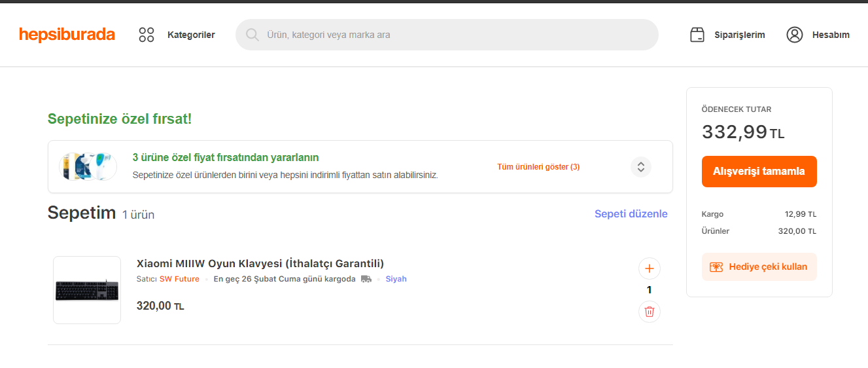Viewport: 868px width, 368px height.
Task: Click the Sepetinize özel fırsat! heading
Action: tap(120, 119)
